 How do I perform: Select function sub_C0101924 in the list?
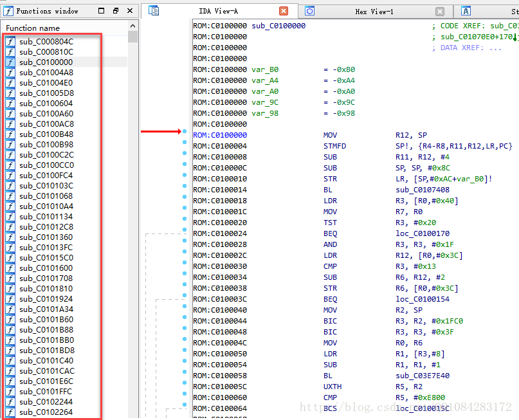pyautogui.click(x=46, y=298)
